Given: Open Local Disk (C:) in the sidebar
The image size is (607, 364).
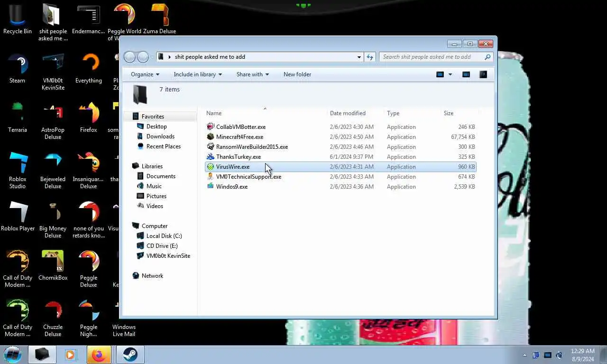Looking at the screenshot, I should [x=164, y=236].
